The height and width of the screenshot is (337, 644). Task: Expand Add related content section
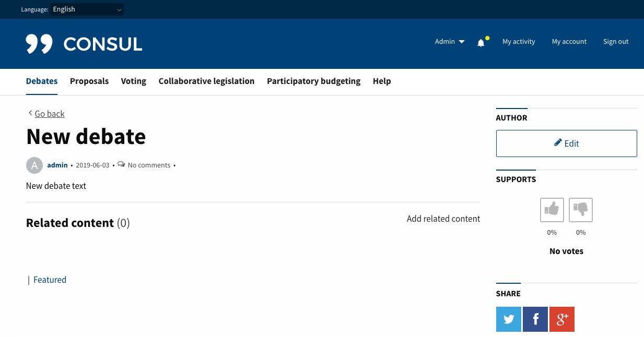pyautogui.click(x=443, y=219)
